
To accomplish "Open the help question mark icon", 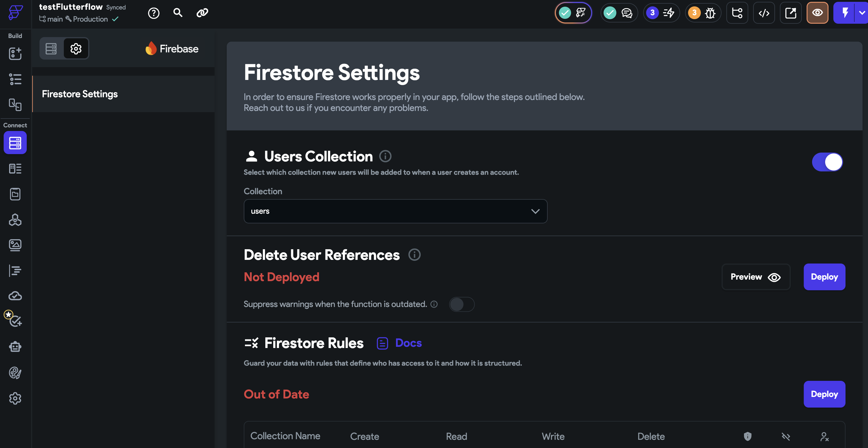I will [154, 13].
